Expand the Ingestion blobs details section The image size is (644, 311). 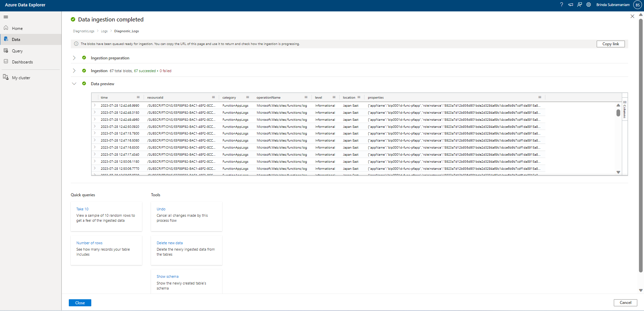coord(74,70)
